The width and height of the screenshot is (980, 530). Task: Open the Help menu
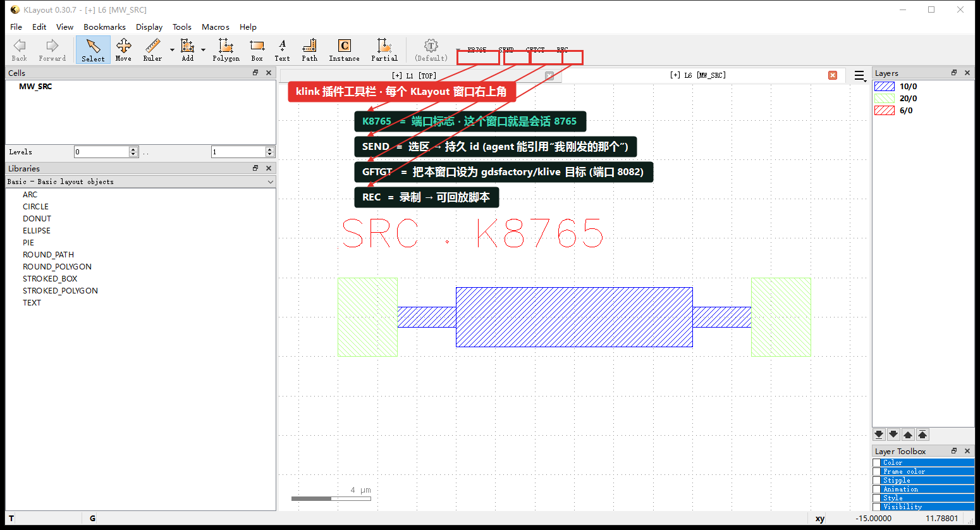(x=248, y=27)
